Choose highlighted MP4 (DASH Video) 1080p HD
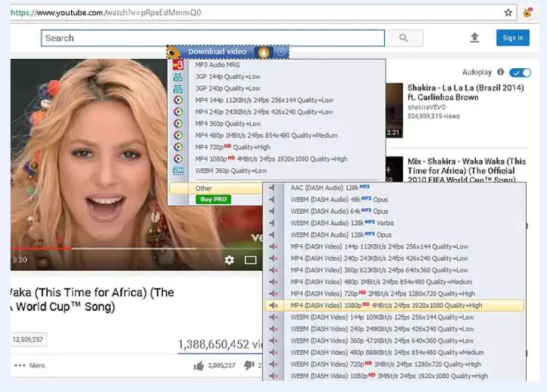The image size is (547, 392). pyautogui.click(x=394, y=305)
